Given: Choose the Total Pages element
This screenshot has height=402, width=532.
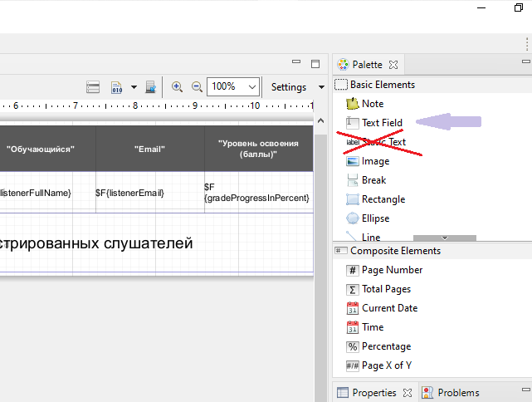Looking at the screenshot, I should click(x=386, y=289).
